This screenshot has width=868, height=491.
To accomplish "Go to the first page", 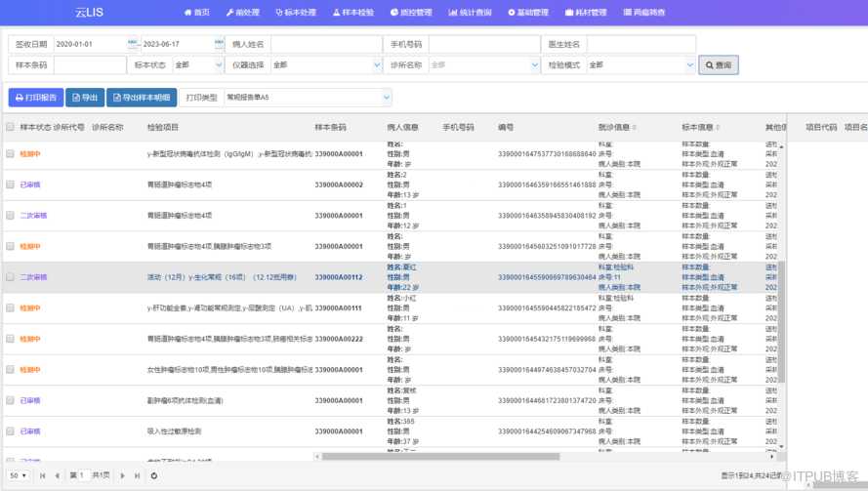I will point(42,476).
